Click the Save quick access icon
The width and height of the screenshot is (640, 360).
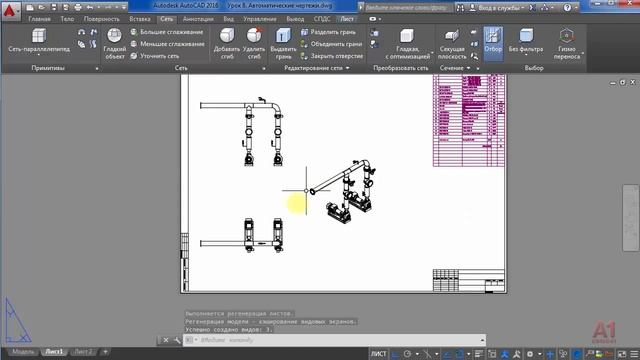(53, 7)
